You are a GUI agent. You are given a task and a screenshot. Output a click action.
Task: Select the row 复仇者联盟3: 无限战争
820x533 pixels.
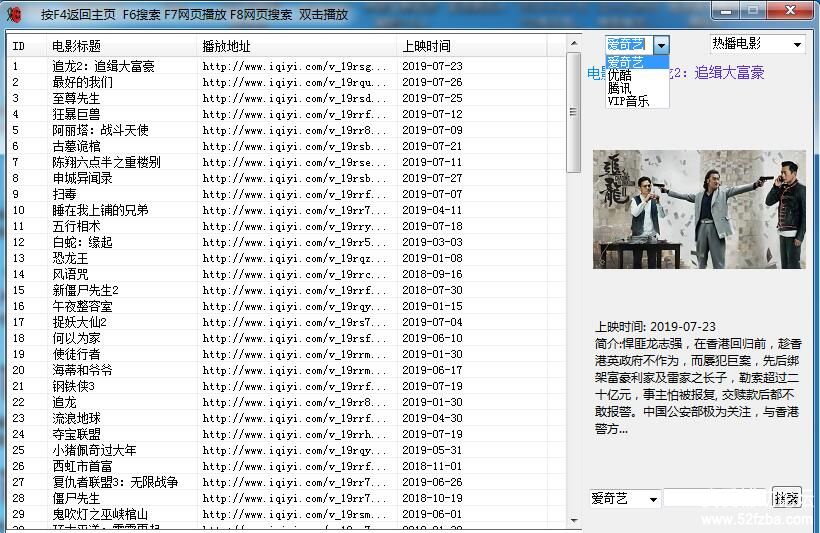tap(287, 482)
